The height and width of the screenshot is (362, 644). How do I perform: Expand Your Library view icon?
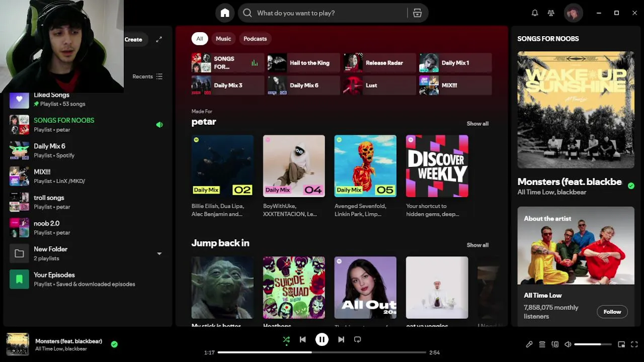click(x=159, y=39)
